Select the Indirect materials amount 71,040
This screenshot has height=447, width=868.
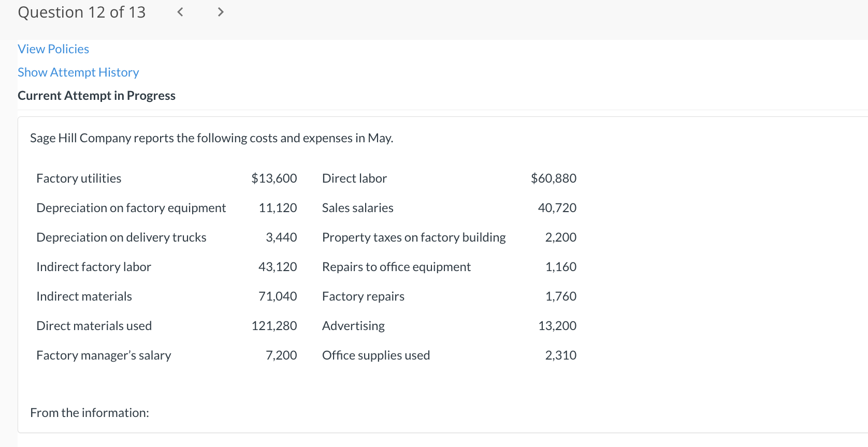point(278,296)
